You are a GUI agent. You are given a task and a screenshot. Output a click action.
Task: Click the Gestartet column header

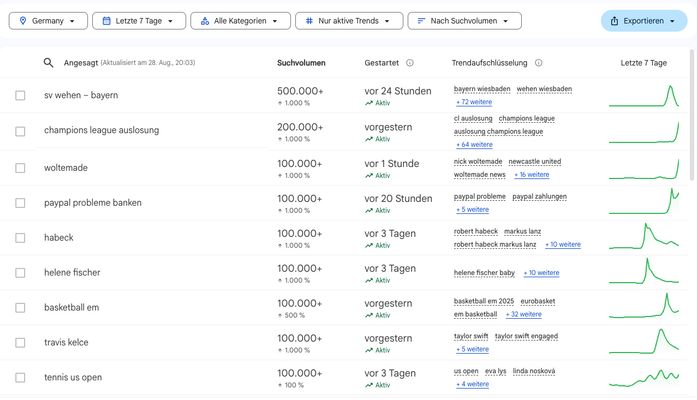(381, 63)
